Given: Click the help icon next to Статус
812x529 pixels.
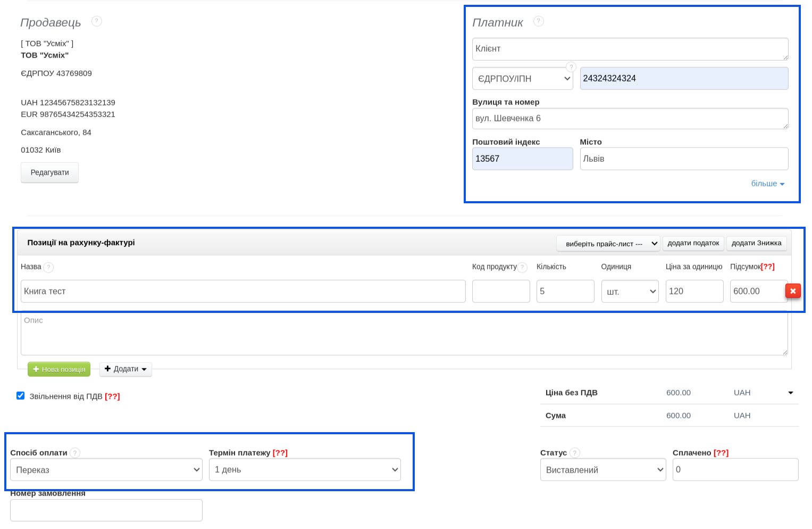Looking at the screenshot, I should tap(574, 453).
